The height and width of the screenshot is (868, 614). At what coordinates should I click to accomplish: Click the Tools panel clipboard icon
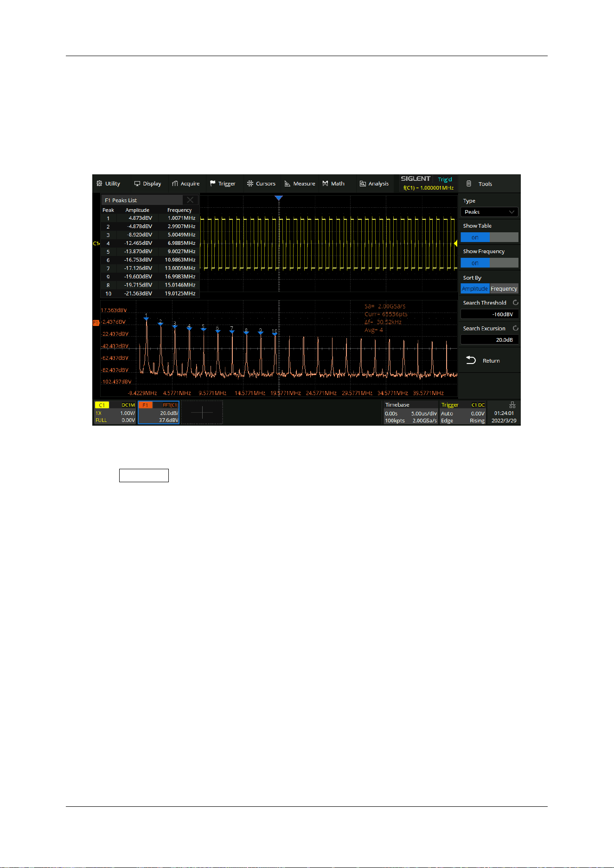469,184
